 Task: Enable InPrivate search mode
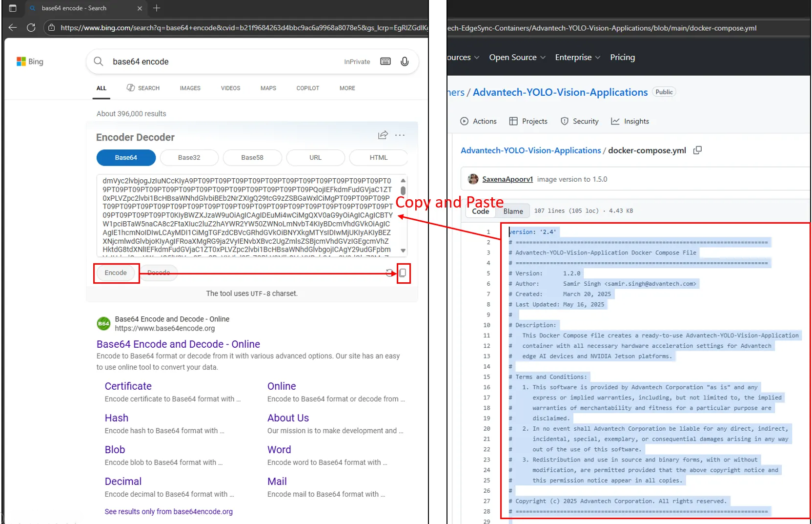coord(357,61)
